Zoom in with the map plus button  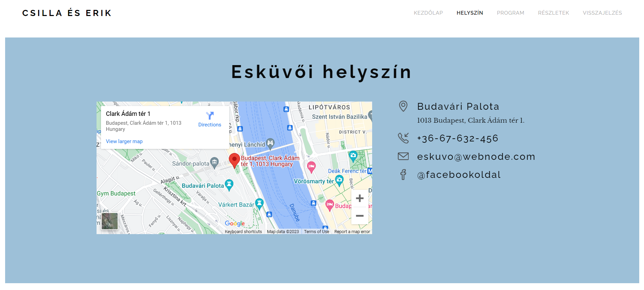click(360, 198)
